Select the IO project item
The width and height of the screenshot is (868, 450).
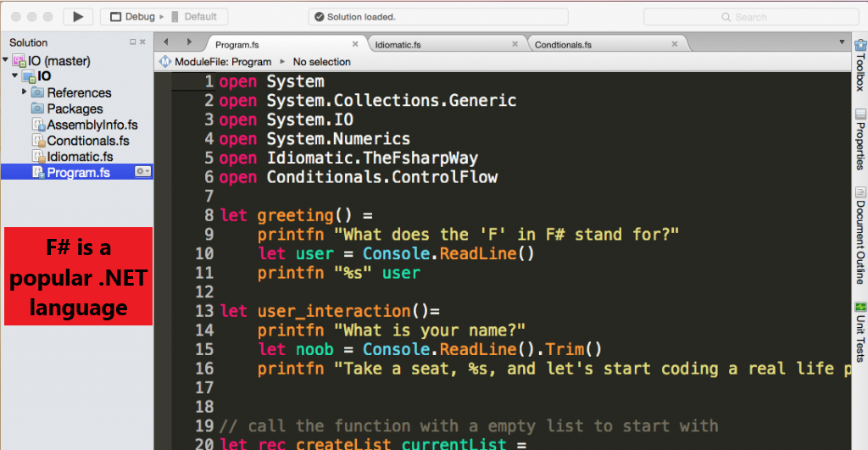pos(44,76)
